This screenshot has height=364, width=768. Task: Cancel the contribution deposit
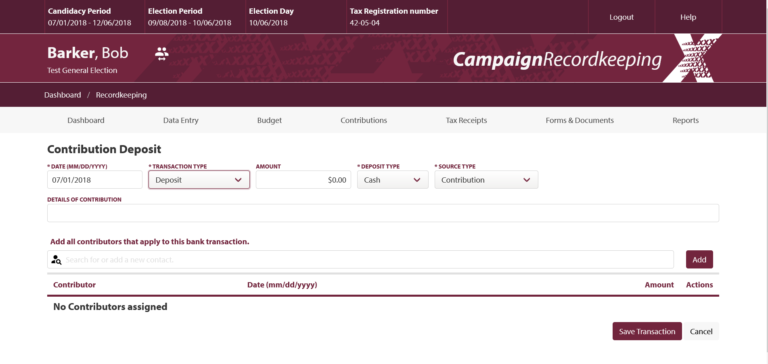(701, 331)
